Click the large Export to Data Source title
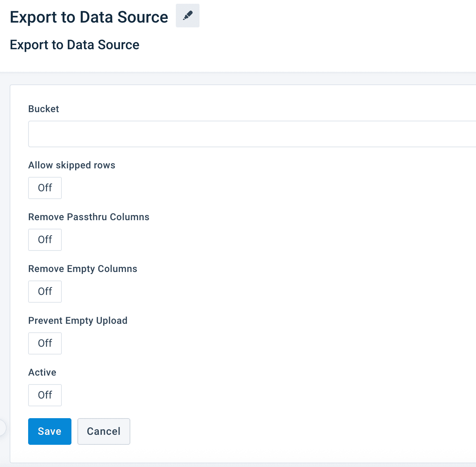 point(89,17)
